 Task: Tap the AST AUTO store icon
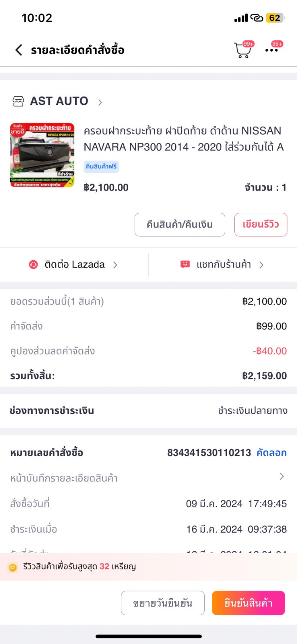[x=18, y=101]
